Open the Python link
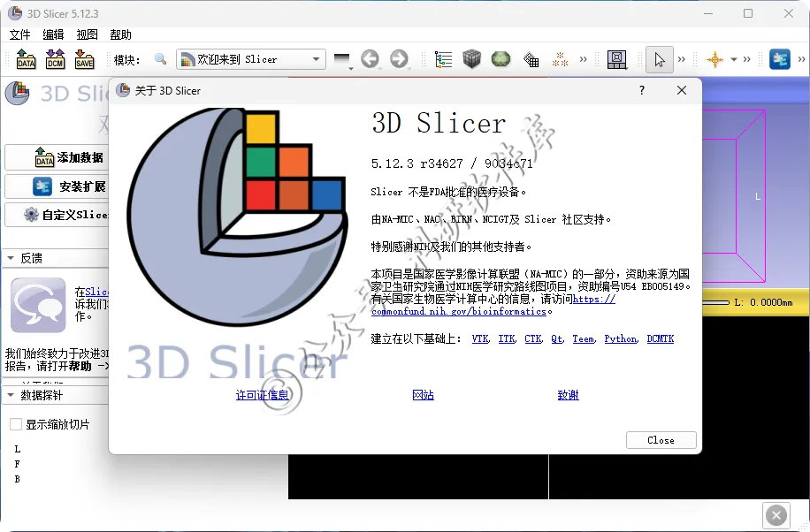This screenshot has width=810, height=532. point(621,338)
